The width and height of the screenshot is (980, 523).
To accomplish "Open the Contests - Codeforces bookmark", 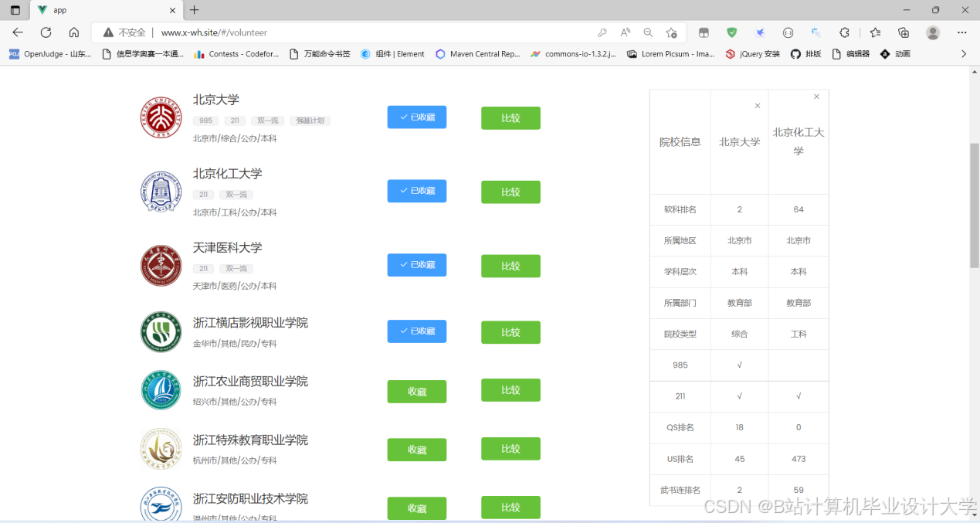I will tap(236, 54).
